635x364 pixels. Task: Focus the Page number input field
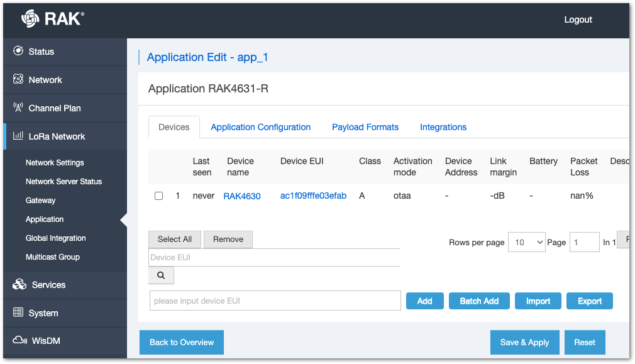point(584,242)
